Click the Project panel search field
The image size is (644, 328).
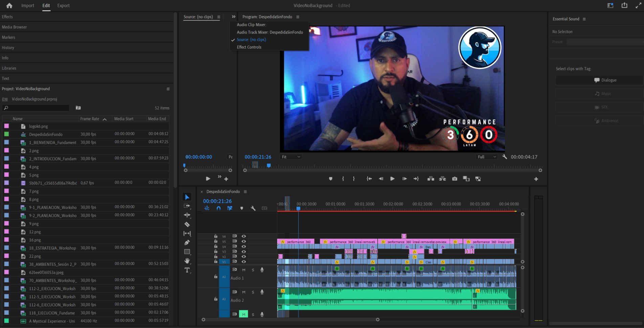(37, 108)
